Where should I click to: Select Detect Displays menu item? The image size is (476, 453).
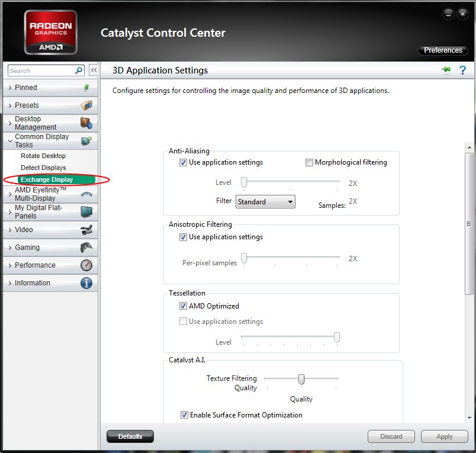(x=43, y=168)
